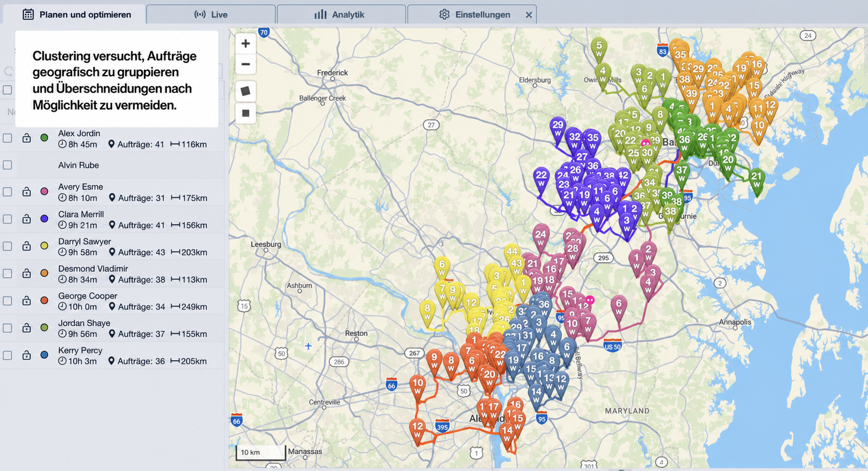Click the live broadcast icon
Image resolution: width=868 pixels, height=471 pixels.
[200, 14]
